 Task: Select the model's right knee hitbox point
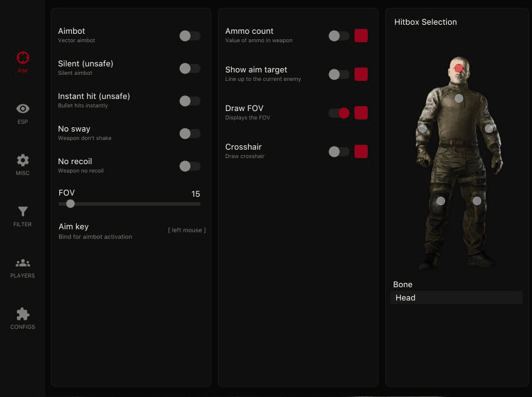[x=441, y=201]
